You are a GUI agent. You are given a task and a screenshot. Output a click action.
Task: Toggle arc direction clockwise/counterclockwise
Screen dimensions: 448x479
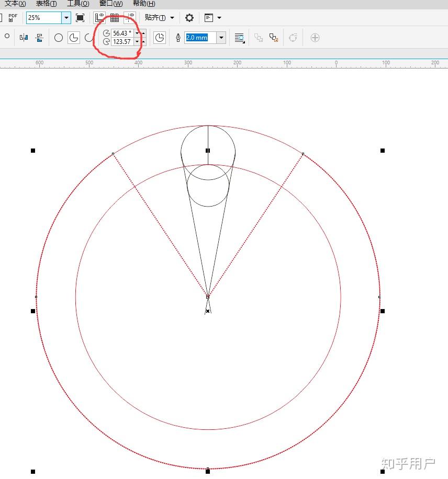(x=160, y=37)
